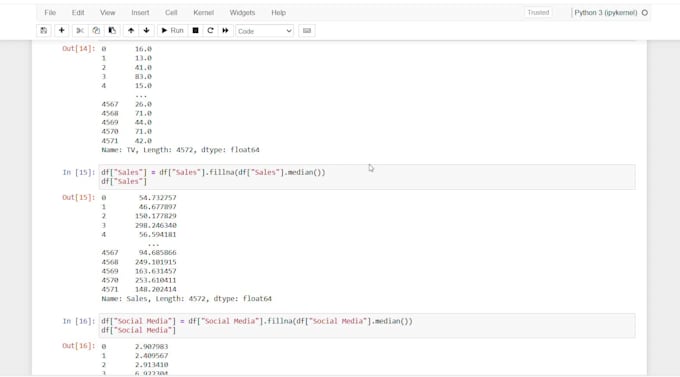Open the Kernel menu
680x377 pixels.
point(203,13)
